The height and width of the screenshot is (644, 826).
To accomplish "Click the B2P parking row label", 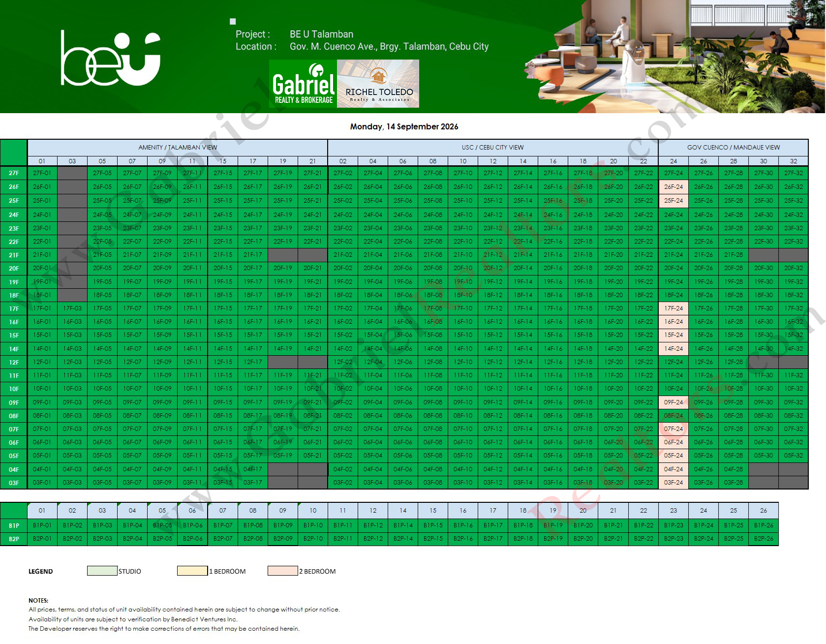I will point(14,539).
